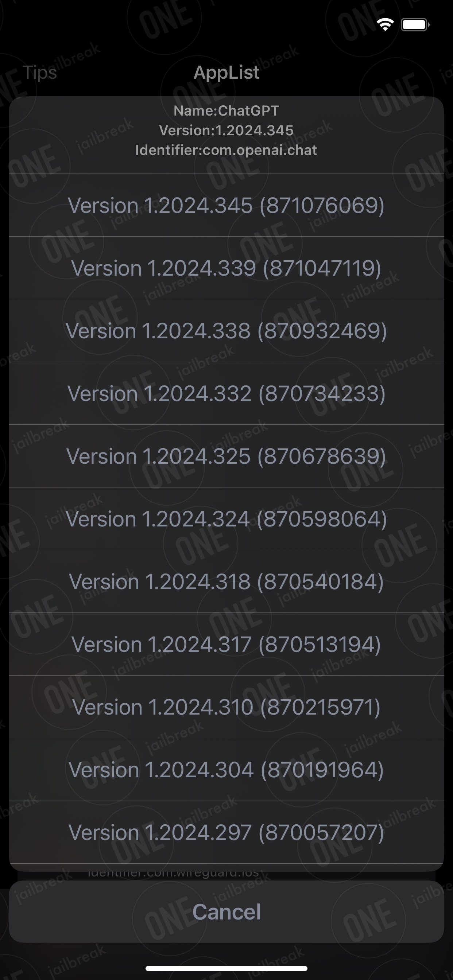Tap the battery status icon

click(x=415, y=25)
